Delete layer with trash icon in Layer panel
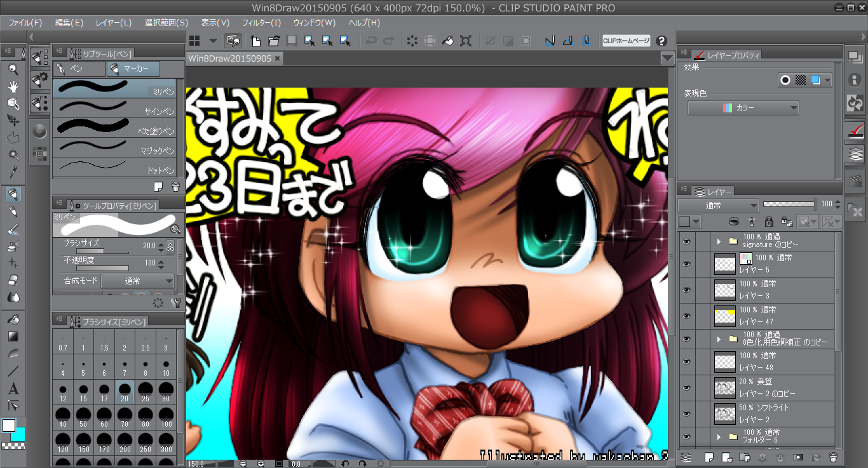This screenshot has height=468, width=868. click(x=834, y=457)
